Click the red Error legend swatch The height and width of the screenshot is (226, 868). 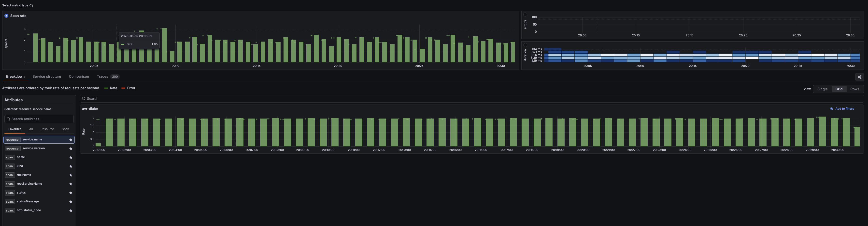pos(123,88)
